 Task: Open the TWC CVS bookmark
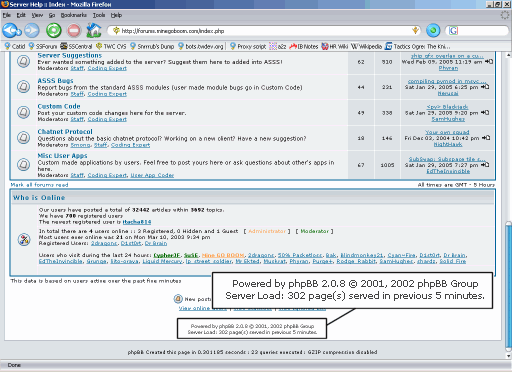pyautogui.click(x=111, y=46)
